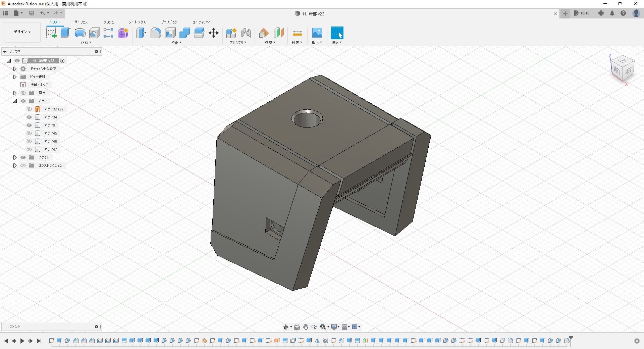This screenshot has width=644, height=349.
Task: Collapse the ボディ folder tree
Action: point(15,101)
